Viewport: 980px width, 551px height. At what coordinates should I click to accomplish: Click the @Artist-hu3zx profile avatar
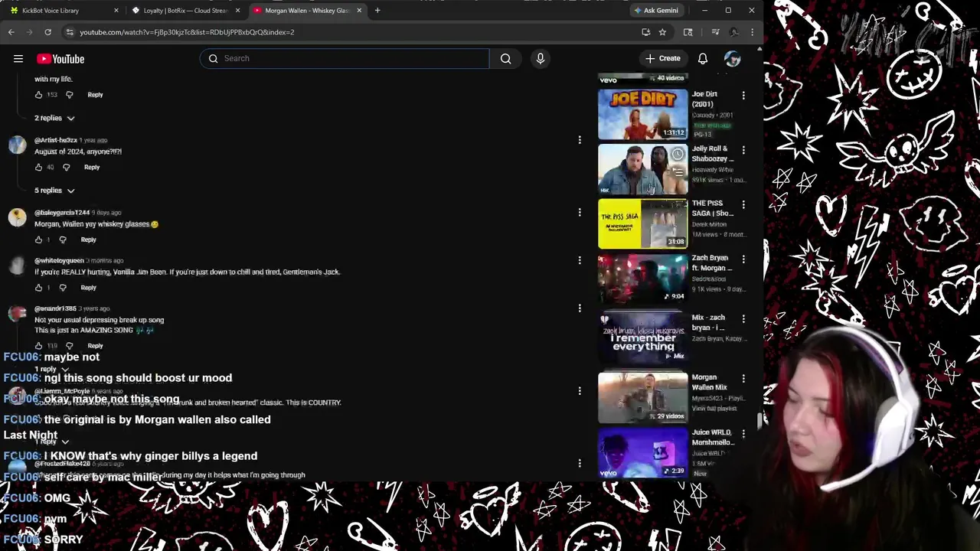click(17, 145)
